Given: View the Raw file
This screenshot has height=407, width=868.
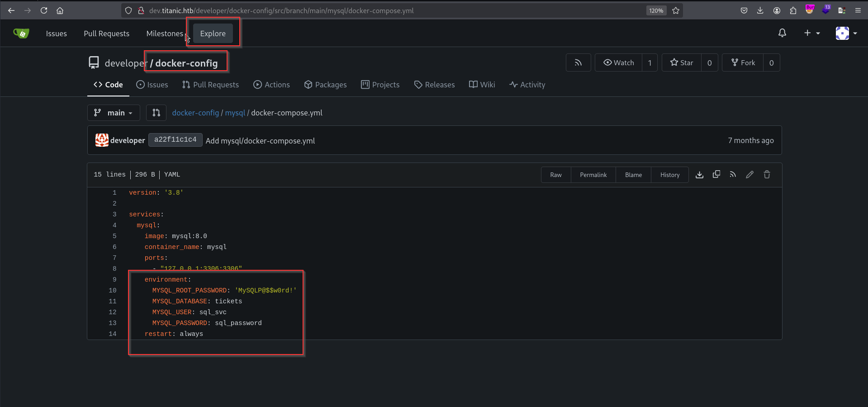Looking at the screenshot, I should tap(555, 175).
